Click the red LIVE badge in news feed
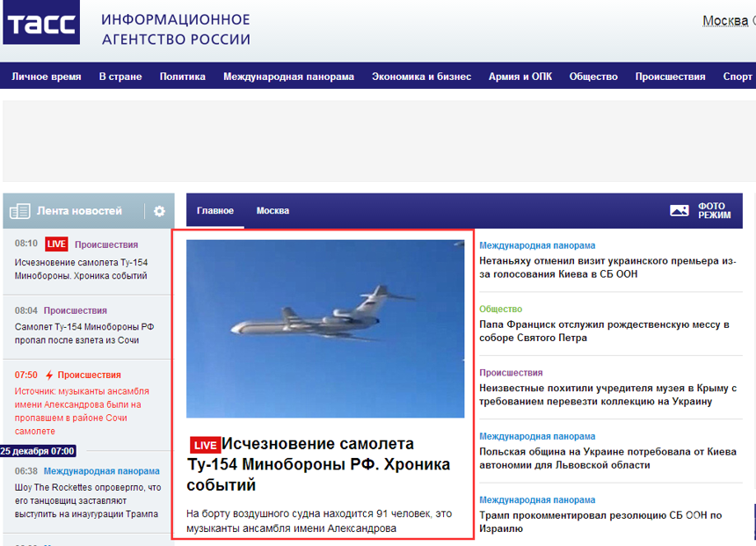 click(x=56, y=244)
